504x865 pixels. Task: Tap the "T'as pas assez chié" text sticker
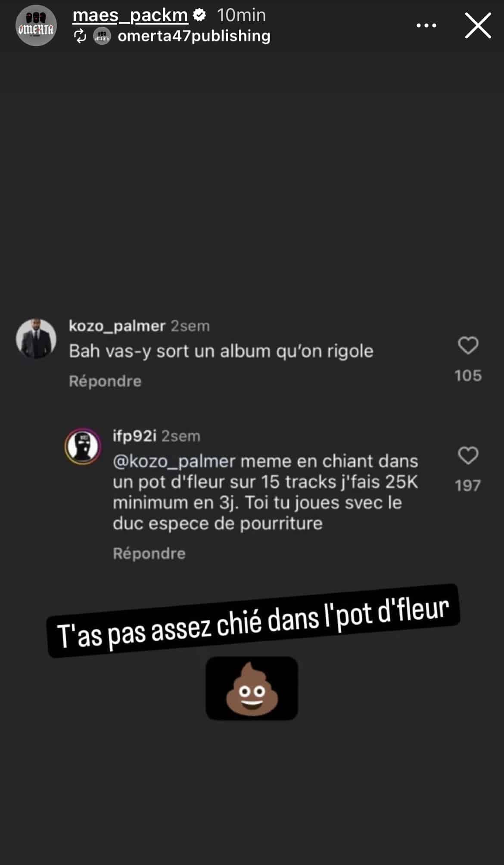[x=253, y=621]
